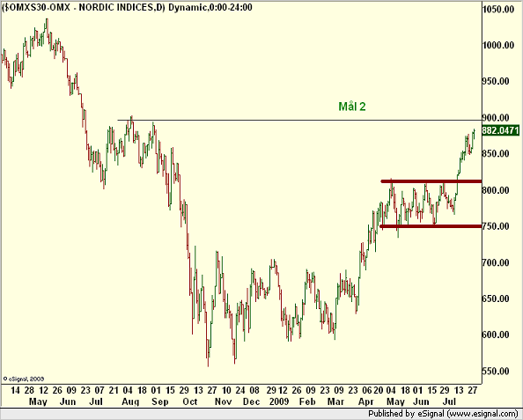Image resolution: width=523 pixels, height=420 pixels.
Task: Click the 700.00 price axis label
Action: [x=496, y=262]
